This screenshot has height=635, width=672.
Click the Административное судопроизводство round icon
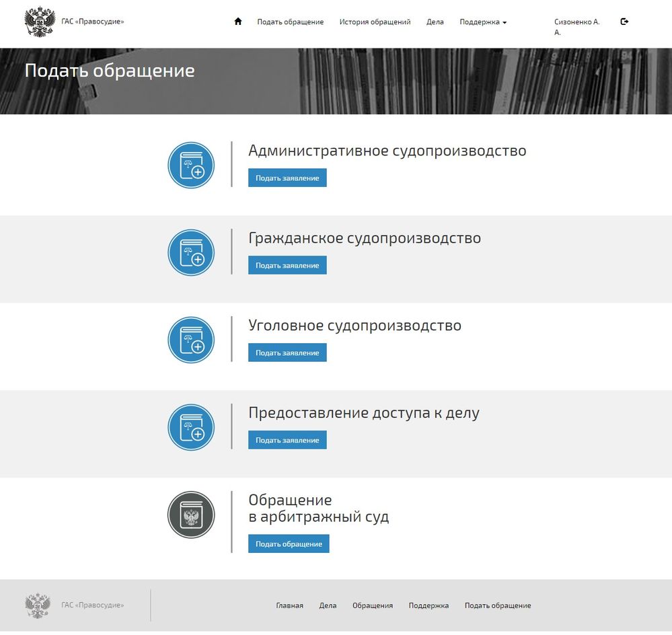191,165
